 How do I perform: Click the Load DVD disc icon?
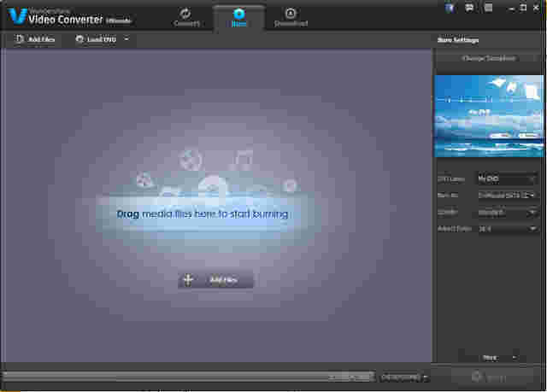click(79, 39)
